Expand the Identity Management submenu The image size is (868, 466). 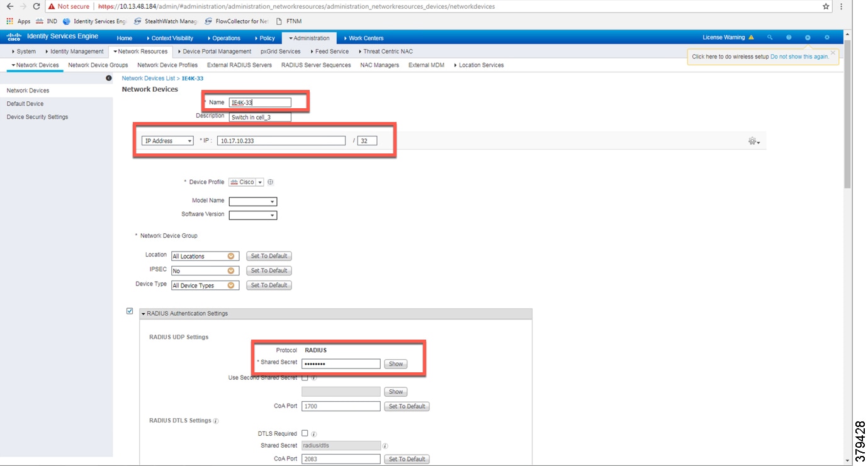coord(74,52)
